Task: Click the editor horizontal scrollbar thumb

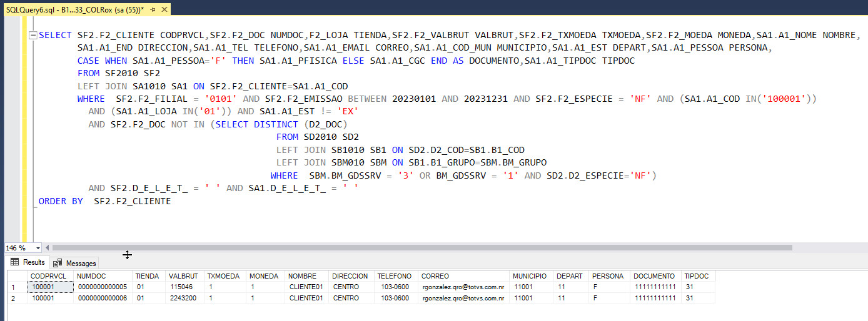Action: [x=421, y=248]
